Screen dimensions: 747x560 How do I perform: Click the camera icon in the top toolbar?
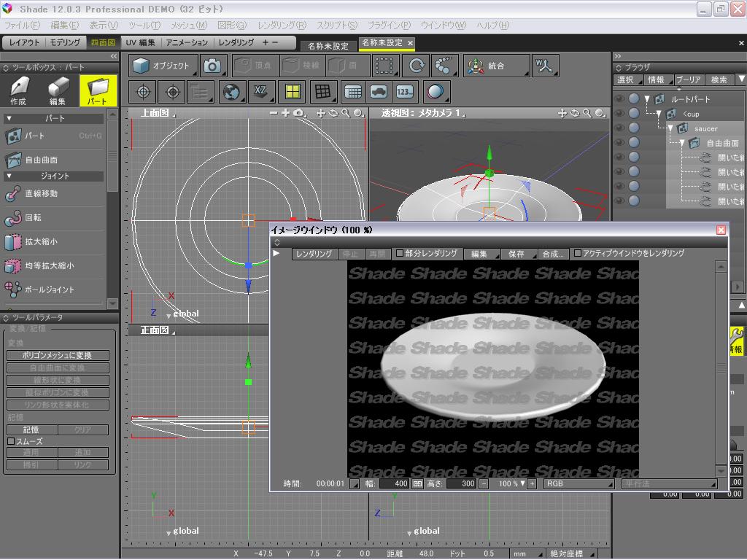click(212, 66)
